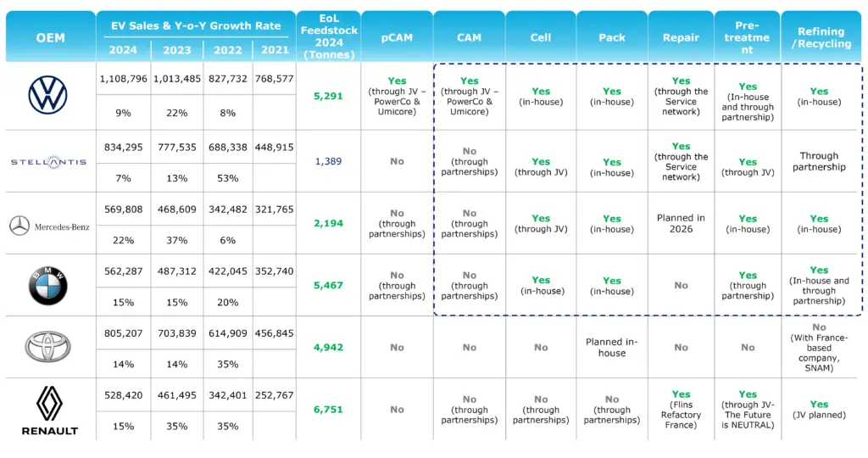Image resolution: width=868 pixels, height=458 pixels.
Task: Select the pCAM column header
Action: click(x=397, y=37)
